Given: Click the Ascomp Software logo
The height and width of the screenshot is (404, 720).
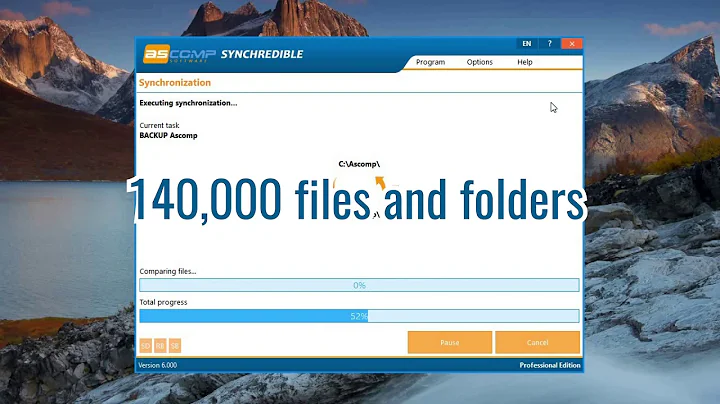Looking at the screenshot, I should coord(179,54).
